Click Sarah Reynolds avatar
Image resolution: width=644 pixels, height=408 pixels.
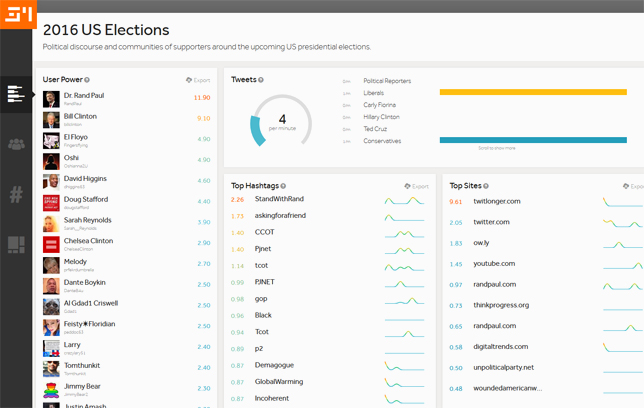51,224
